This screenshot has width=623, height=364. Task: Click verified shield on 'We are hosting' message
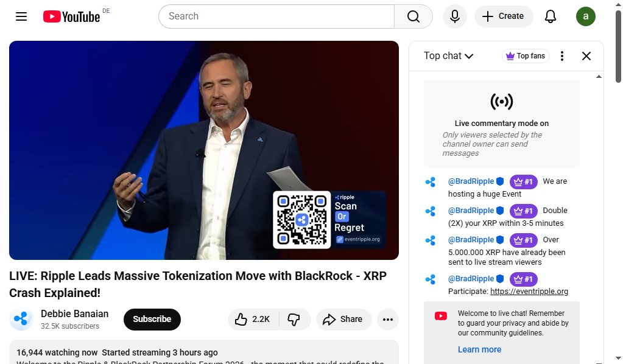pos(500,181)
